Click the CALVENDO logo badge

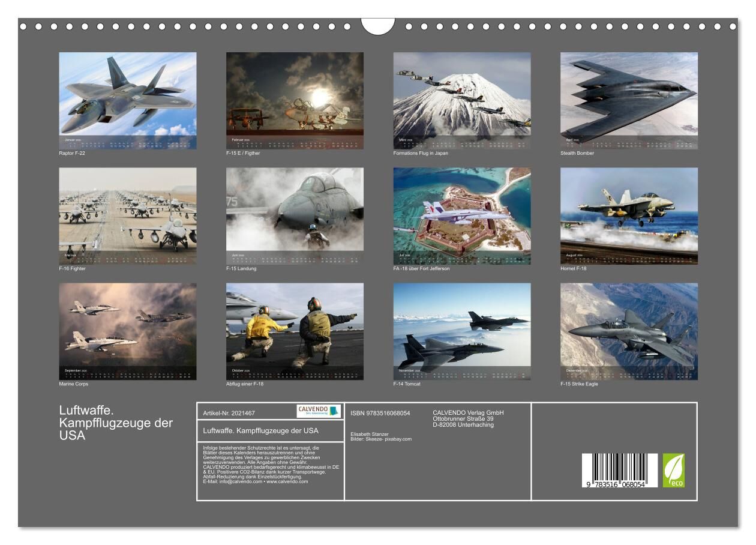point(319,411)
